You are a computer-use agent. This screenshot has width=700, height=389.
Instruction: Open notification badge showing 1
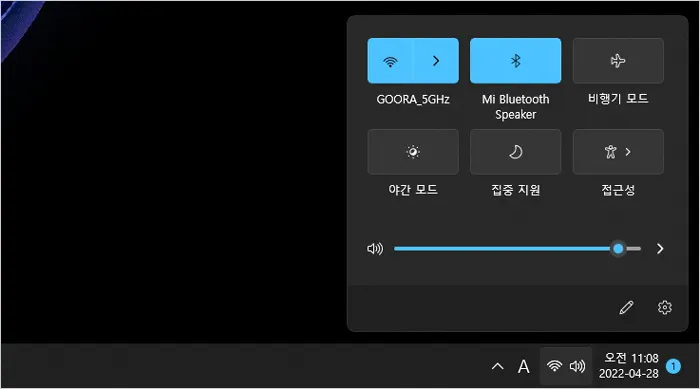pos(673,367)
